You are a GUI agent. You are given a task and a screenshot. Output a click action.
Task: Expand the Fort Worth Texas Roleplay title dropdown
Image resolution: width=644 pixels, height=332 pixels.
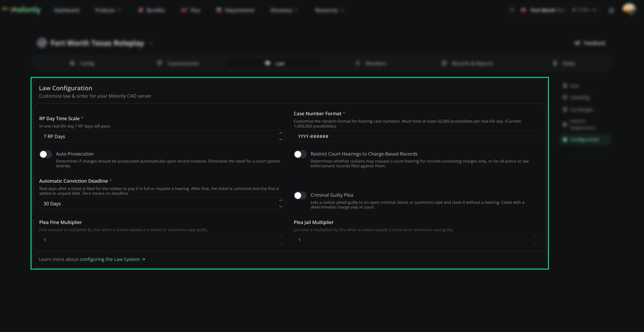pos(150,43)
